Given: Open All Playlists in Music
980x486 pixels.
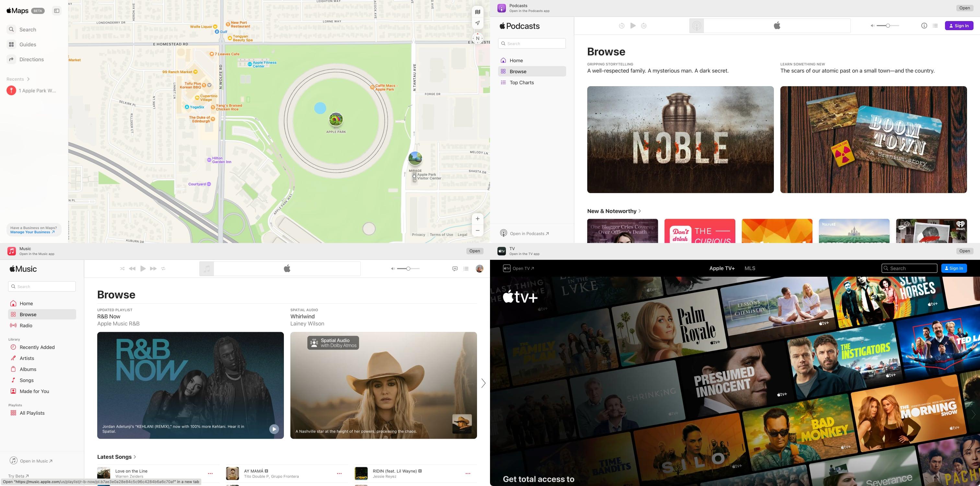Looking at the screenshot, I should tap(42, 413).
